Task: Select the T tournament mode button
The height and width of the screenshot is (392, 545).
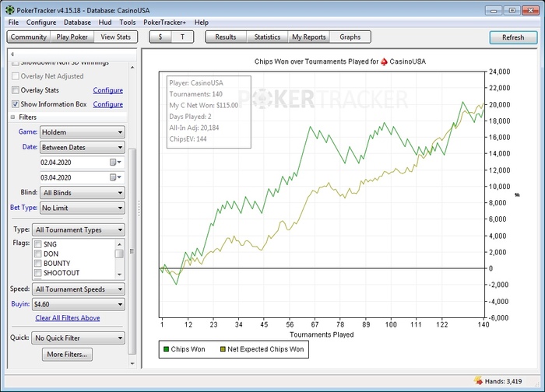Action: (x=183, y=37)
